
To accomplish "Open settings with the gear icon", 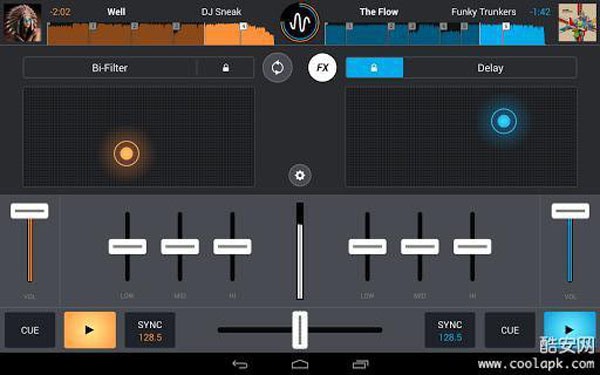I will tap(300, 175).
